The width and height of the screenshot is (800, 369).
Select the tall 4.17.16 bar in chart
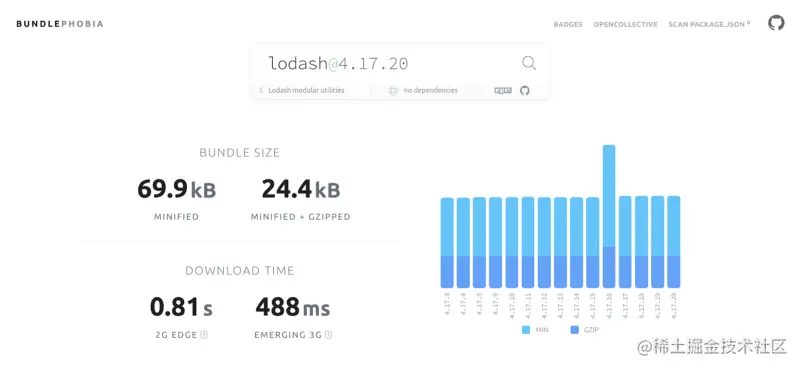click(x=609, y=217)
